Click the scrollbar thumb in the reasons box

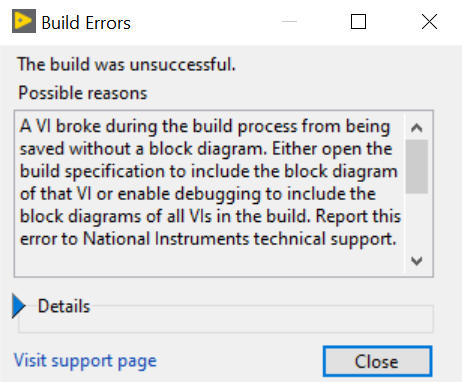(x=417, y=167)
